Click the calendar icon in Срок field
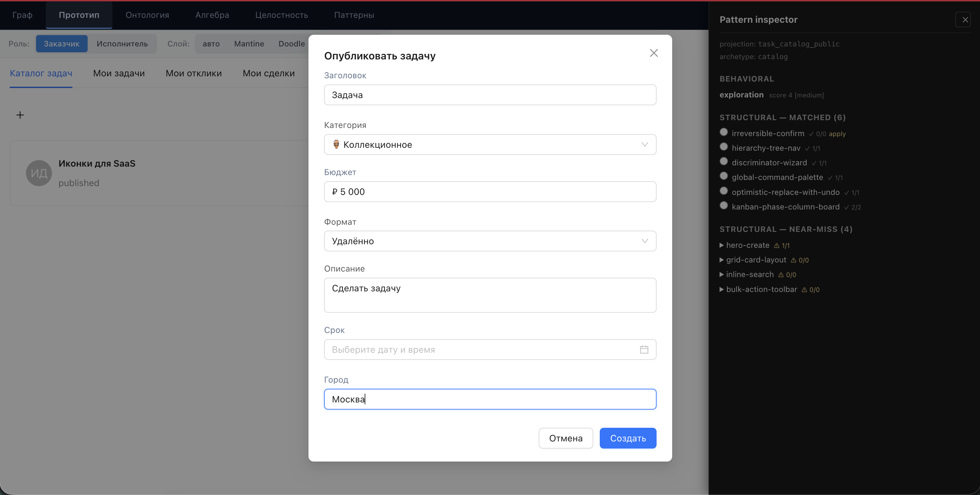980x495 pixels. [644, 349]
